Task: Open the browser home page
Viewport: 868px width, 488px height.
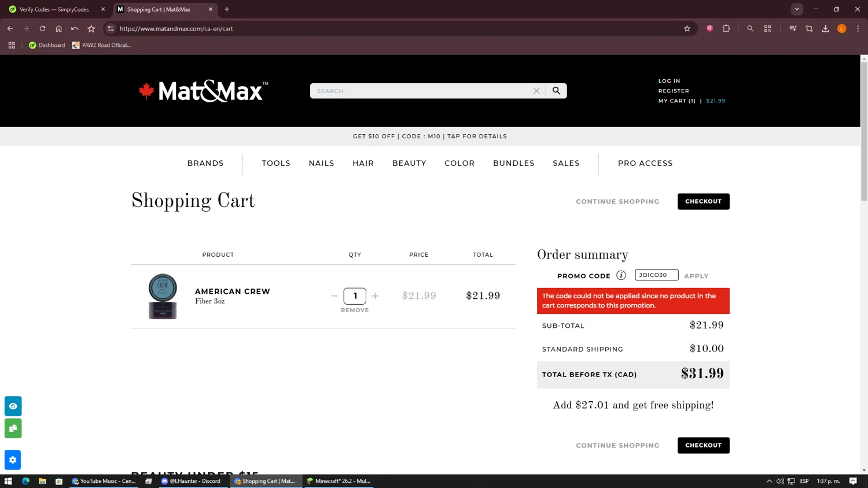Action: click(58, 28)
